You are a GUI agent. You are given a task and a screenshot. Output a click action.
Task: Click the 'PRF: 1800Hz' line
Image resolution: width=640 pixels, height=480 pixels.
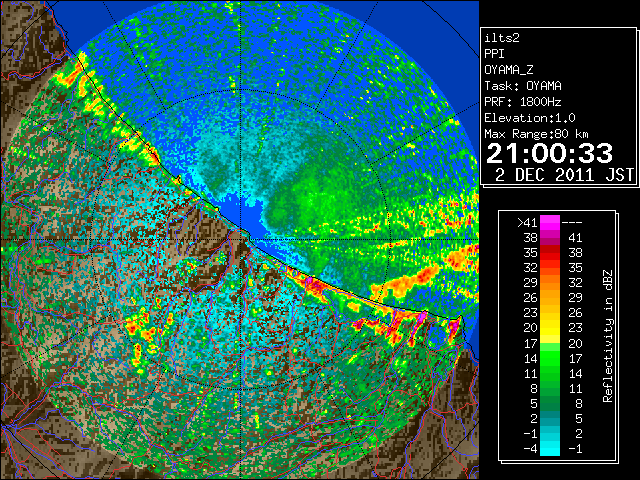click(523, 102)
